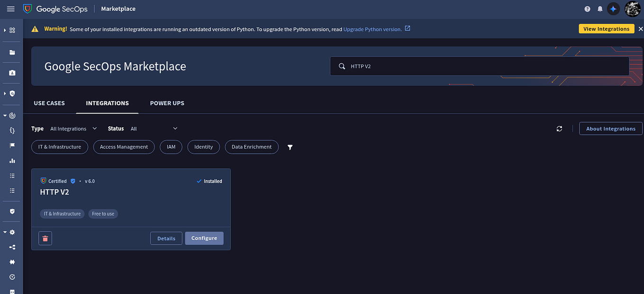The image size is (644, 294).
Task: Open the Status All dropdown
Action: [154, 128]
